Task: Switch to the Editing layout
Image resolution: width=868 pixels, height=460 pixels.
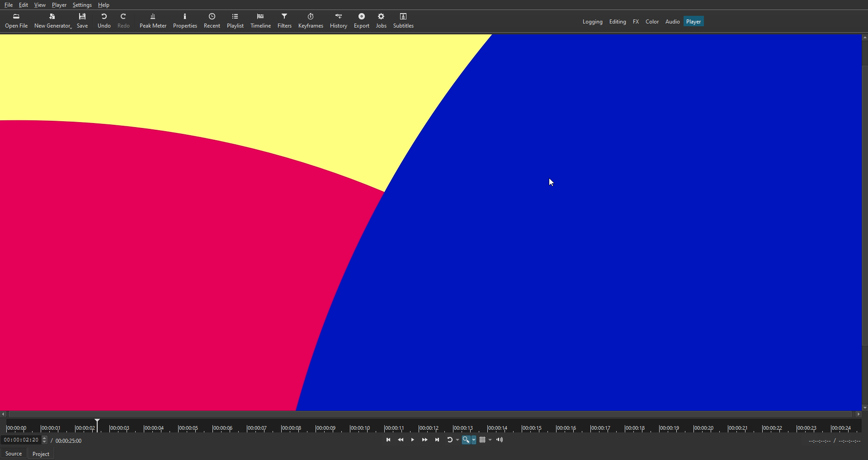Action: [x=617, y=22]
